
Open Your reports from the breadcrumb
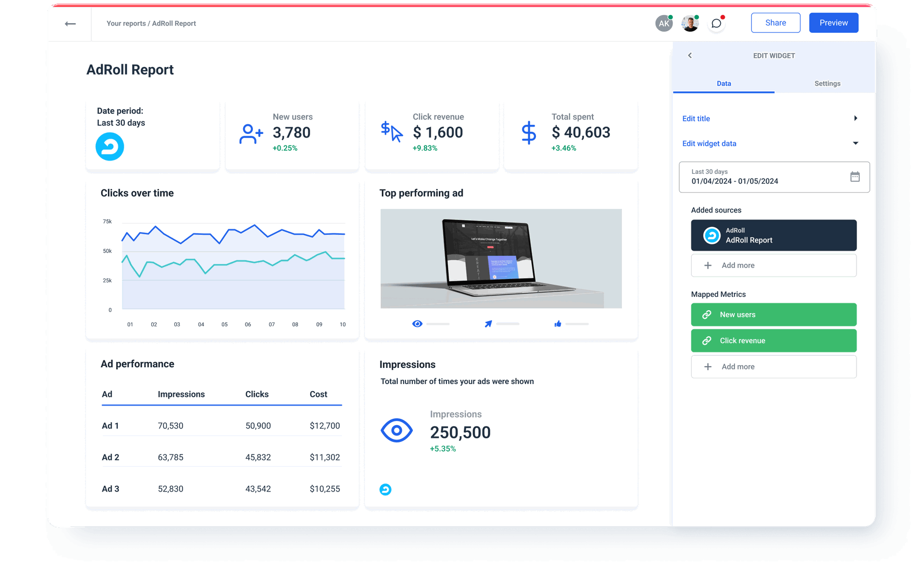coord(125,23)
